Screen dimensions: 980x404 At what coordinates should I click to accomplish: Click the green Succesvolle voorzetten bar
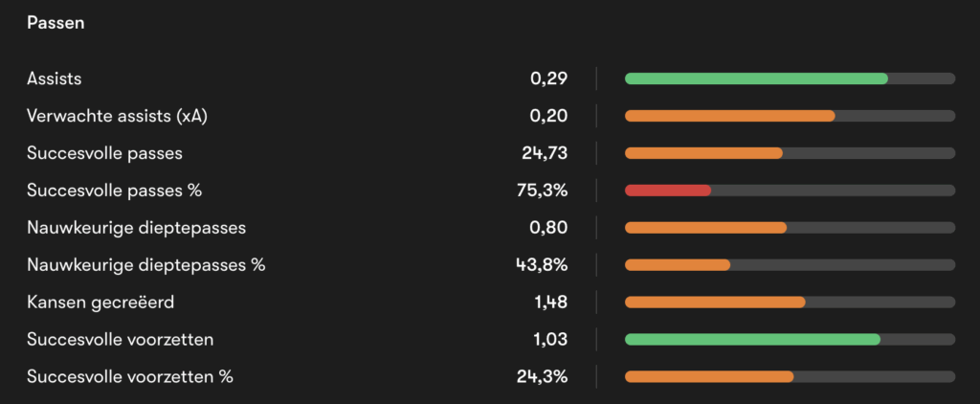(752, 340)
